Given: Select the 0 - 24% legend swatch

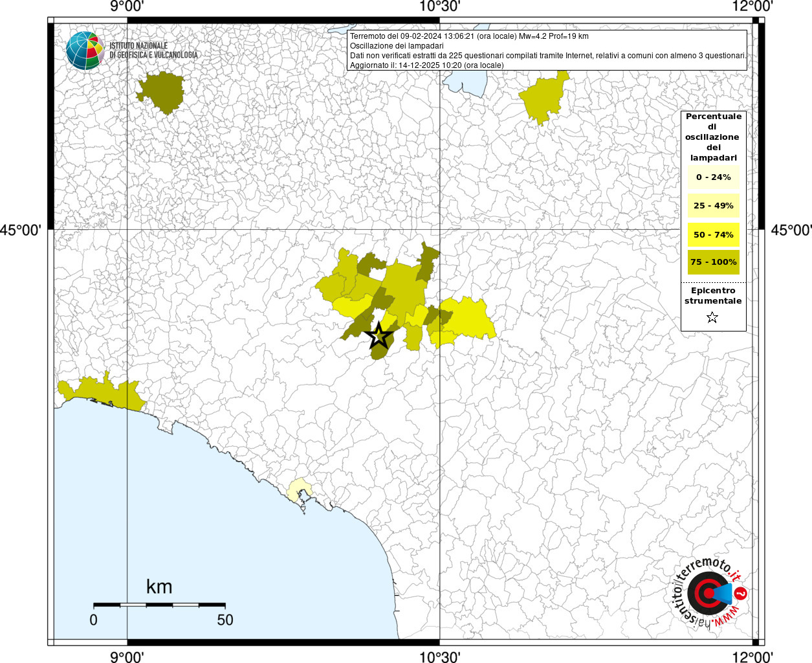Looking at the screenshot, I should coord(713,177).
